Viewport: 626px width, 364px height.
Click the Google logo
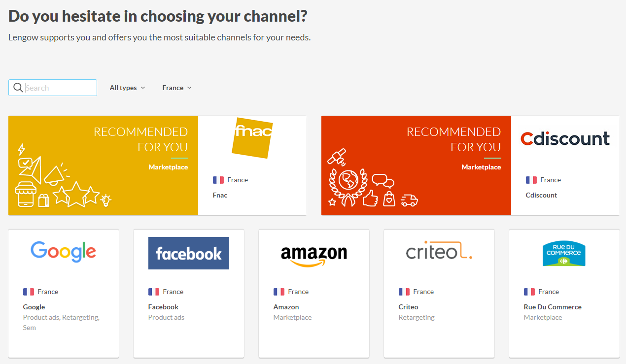tap(63, 252)
